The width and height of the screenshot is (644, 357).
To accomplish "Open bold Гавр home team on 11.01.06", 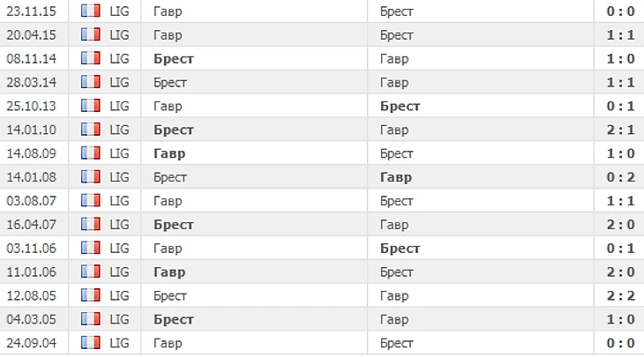I will coord(169,272).
